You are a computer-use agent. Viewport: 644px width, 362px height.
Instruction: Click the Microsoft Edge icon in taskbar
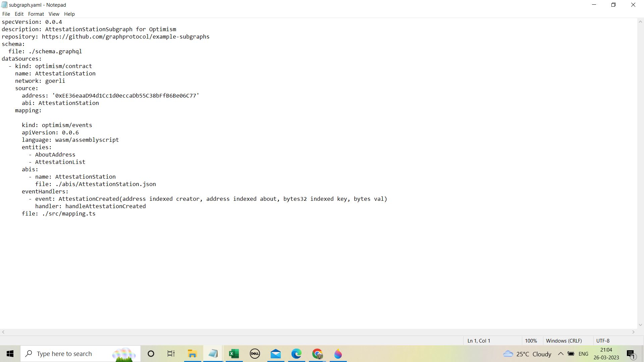pyautogui.click(x=297, y=354)
